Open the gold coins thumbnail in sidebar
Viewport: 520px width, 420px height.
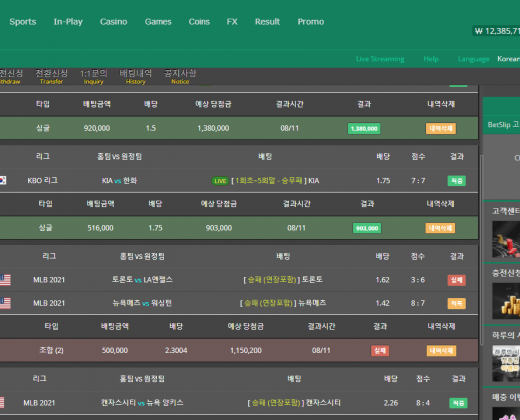click(506, 301)
